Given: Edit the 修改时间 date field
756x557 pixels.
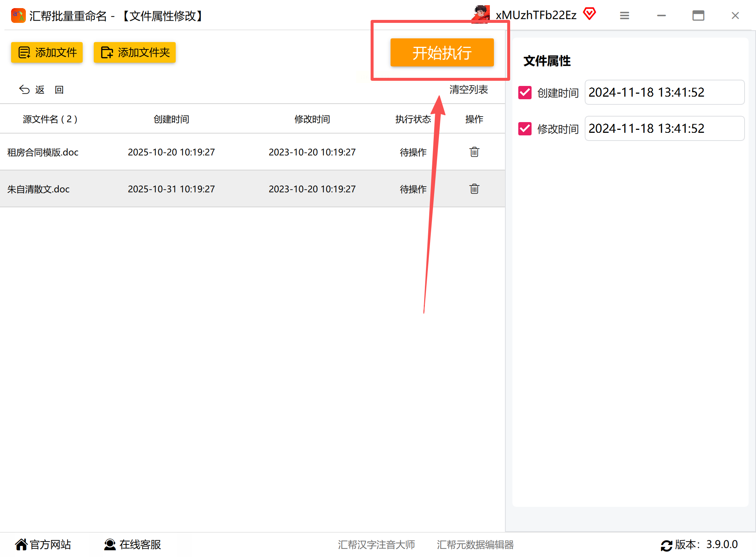Looking at the screenshot, I should click(664, 128).
